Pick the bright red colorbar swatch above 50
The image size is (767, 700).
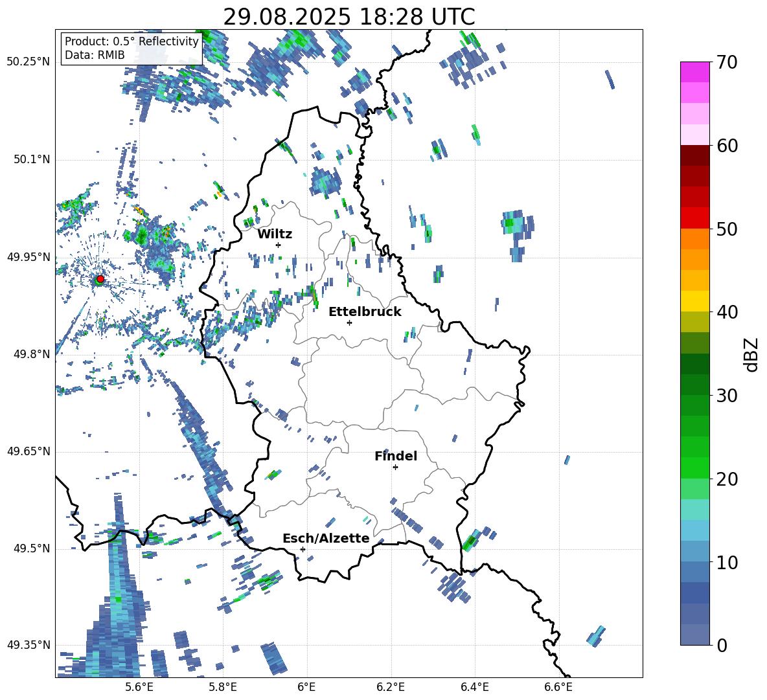click(694, 218)
